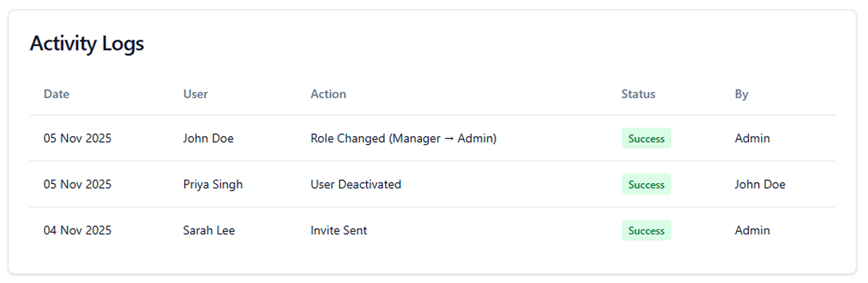Screen dimensions: 868x283
Task: Click the date in Priya Singh's row
Action: [77, 184]
